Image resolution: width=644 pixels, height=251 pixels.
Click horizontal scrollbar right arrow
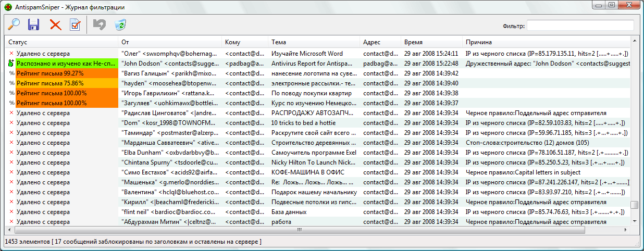point(626,229)
